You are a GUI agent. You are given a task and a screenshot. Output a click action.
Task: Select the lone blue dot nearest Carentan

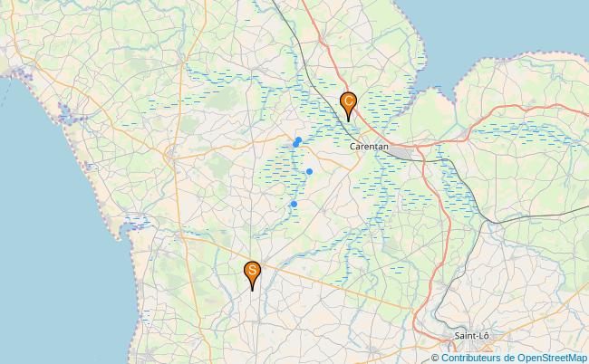(309, 171)
